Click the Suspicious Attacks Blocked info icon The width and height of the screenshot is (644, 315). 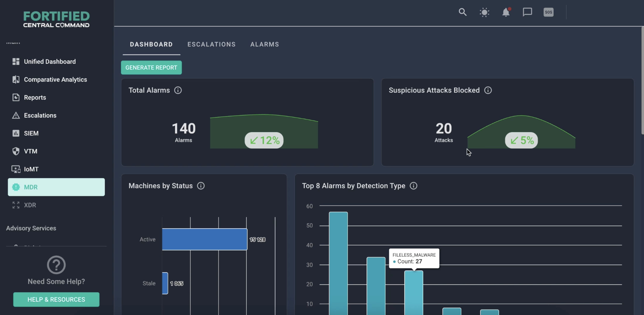[488, 90]
